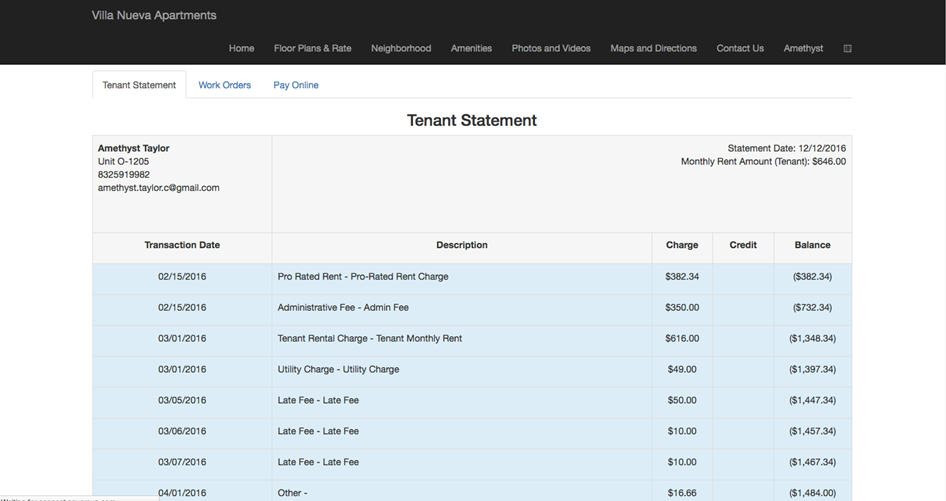Click the Description column header
The width and height of the screenshot is (946, 501).
(462, 245)
